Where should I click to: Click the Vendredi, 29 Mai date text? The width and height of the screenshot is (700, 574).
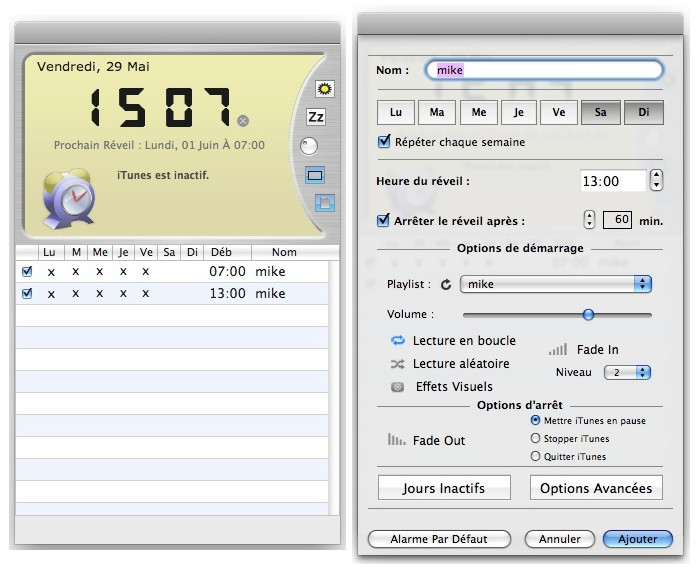pyautogui.click(x=93, y=67)
